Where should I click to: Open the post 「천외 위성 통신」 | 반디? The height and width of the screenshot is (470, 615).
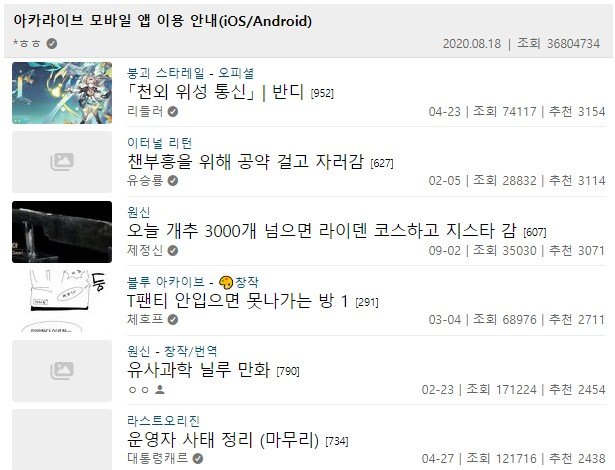tap(215, 92)
